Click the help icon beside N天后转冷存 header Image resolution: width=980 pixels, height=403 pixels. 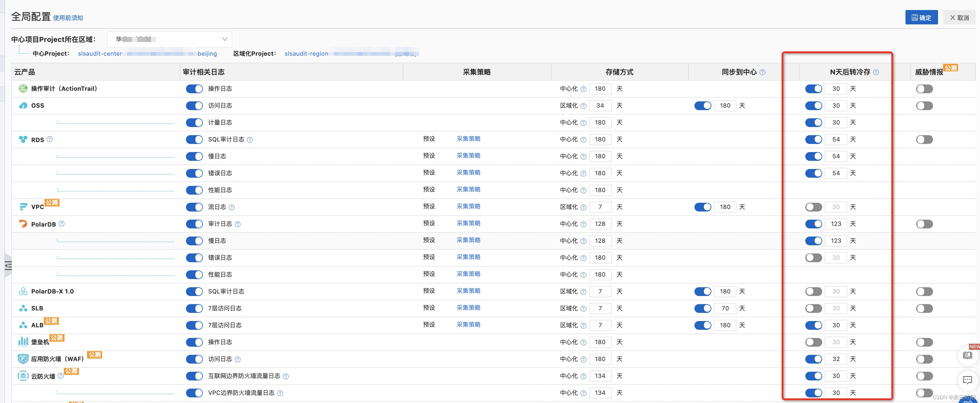pos(876,72)
